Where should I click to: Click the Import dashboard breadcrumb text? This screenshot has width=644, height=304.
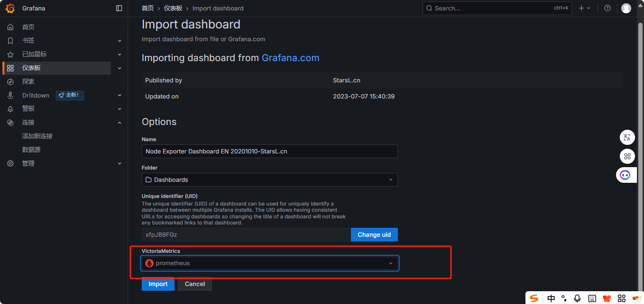point(218,8)
